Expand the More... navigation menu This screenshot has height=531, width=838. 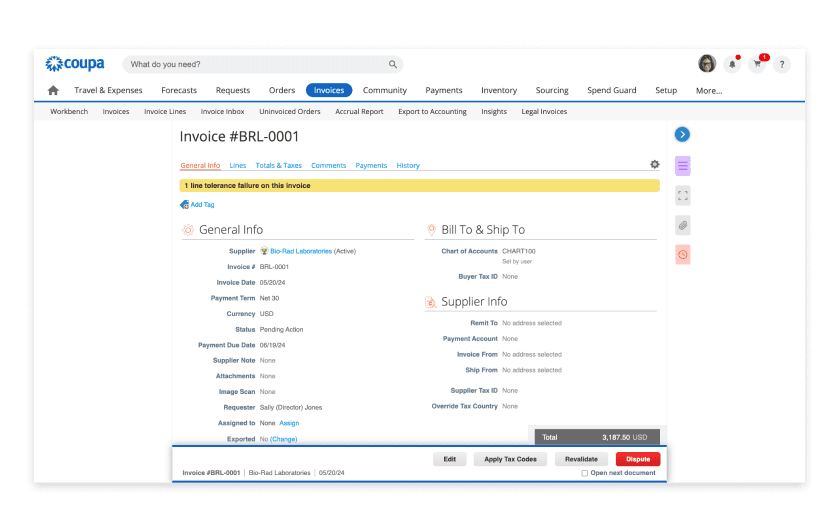point(709,90)
